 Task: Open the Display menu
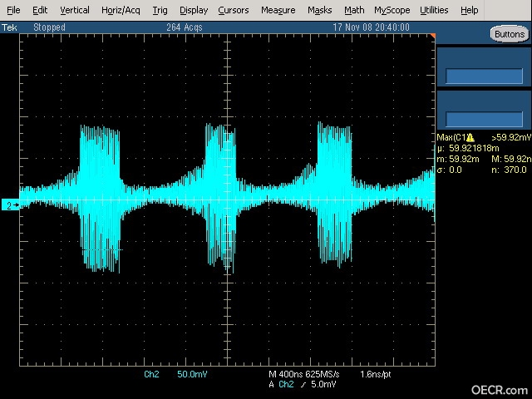(x=194, y=10)
